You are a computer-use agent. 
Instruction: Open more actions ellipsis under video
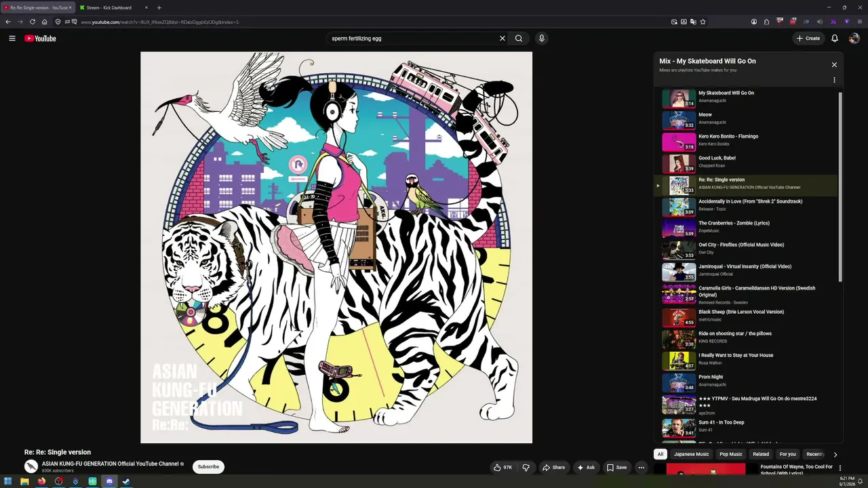click(641, 467)
